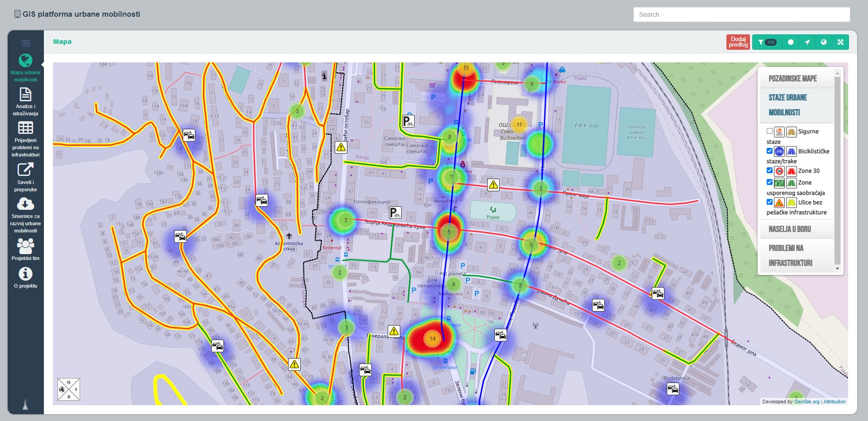Open Prijavljeni problemi na infrastrukturi table icon

pyautogui.click(x=25, y=128)
